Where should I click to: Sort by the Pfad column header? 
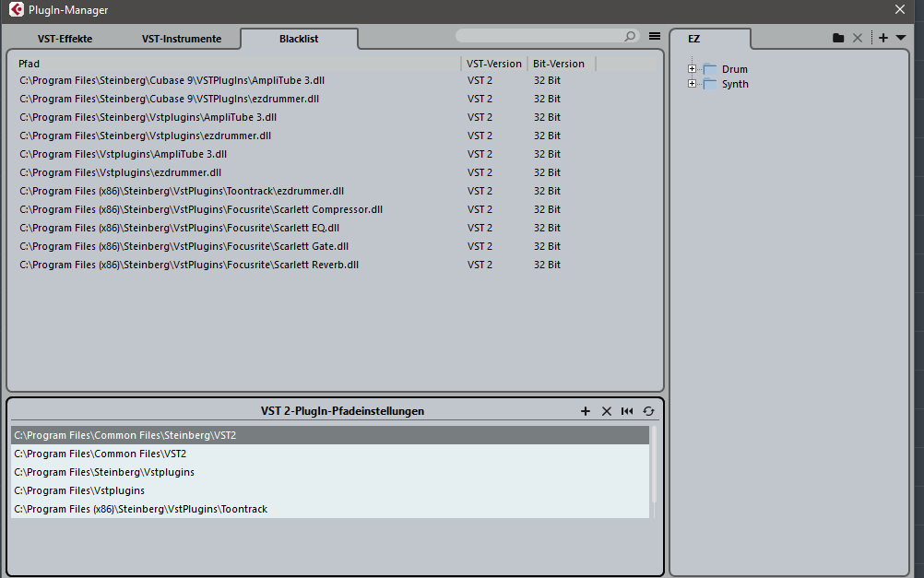click(x=238, y=64)
